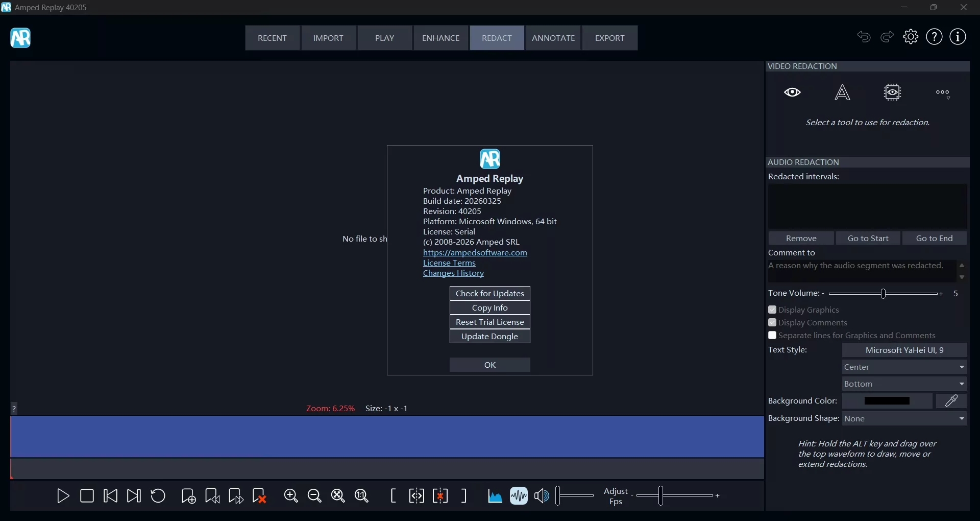Image resolution: width=980 pixels, height=521 pixels.
Task: Add a bookmark with the plus icon
Action: [x=188, y=496]
